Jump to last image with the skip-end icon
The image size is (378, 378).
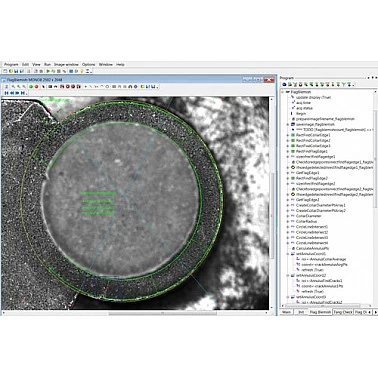click(23, 93)
